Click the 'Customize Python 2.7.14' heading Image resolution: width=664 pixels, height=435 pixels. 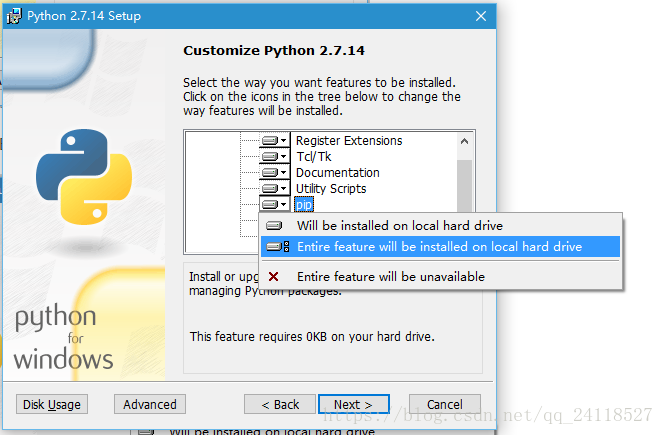click(x=274, y=50)
